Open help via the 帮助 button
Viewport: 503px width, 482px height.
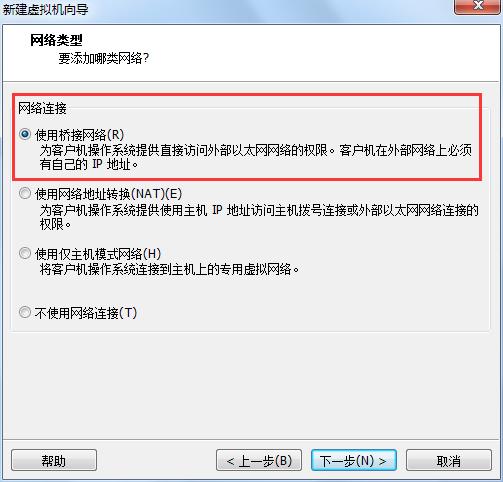54,460
